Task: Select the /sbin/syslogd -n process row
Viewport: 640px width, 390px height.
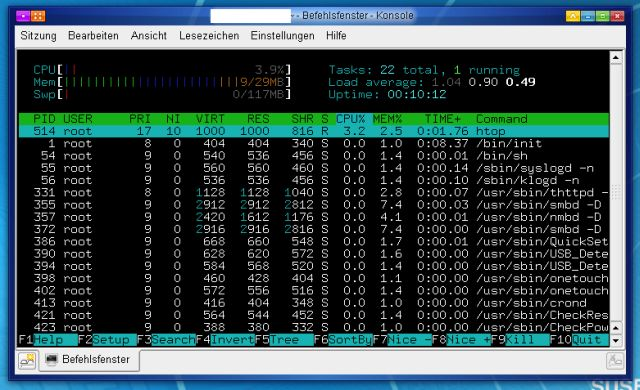Action: (x=314, y=168)
